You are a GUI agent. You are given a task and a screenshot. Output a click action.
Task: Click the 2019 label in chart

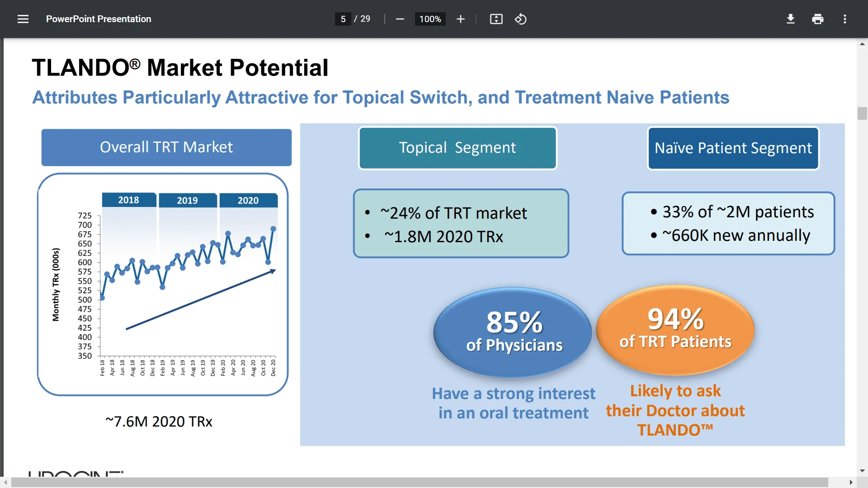coord(188,200)
